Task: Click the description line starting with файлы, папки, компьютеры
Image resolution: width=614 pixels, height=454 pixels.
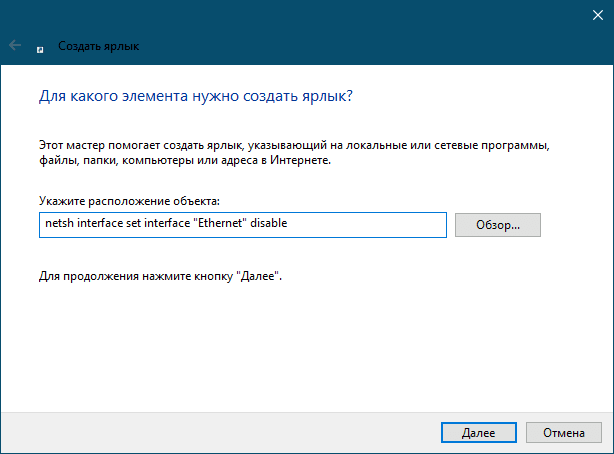Action: (x=185, y=160)
